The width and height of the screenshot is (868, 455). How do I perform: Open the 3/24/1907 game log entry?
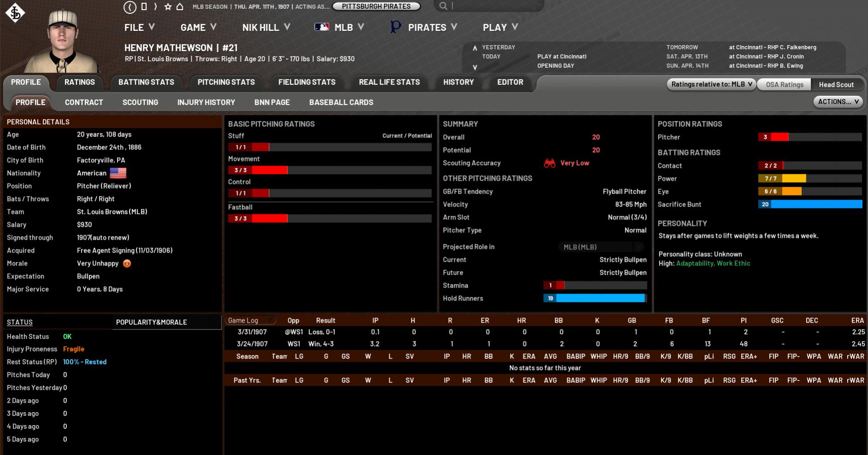tap(252, 344)
